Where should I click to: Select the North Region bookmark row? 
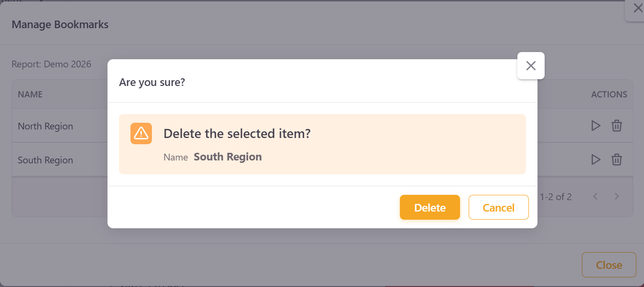45,126
